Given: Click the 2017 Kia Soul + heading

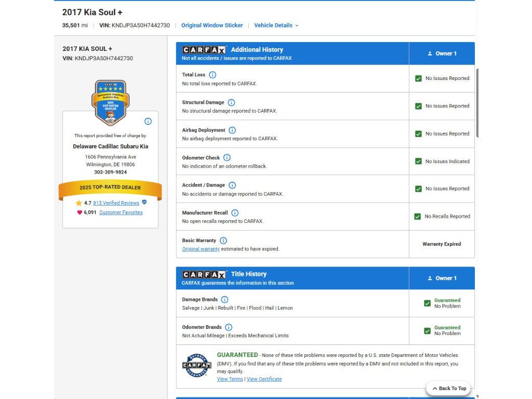Looking at the screenshot, I should 92,12.
